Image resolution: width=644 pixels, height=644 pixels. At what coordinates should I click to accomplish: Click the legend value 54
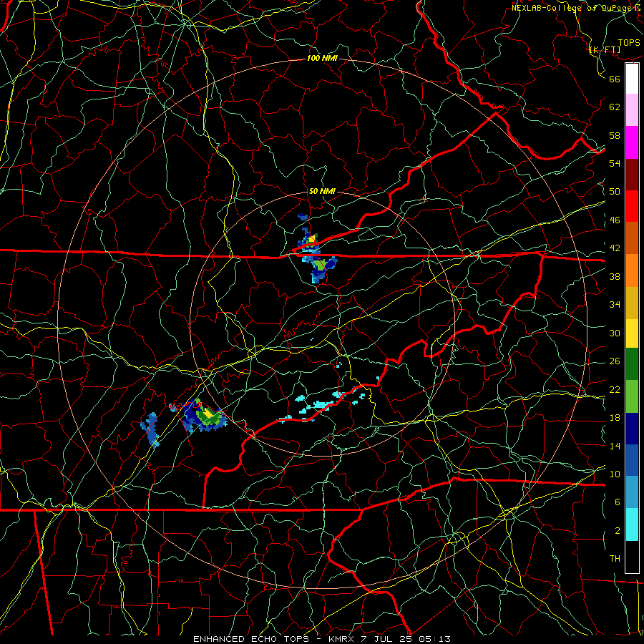(x=615, y=163)
